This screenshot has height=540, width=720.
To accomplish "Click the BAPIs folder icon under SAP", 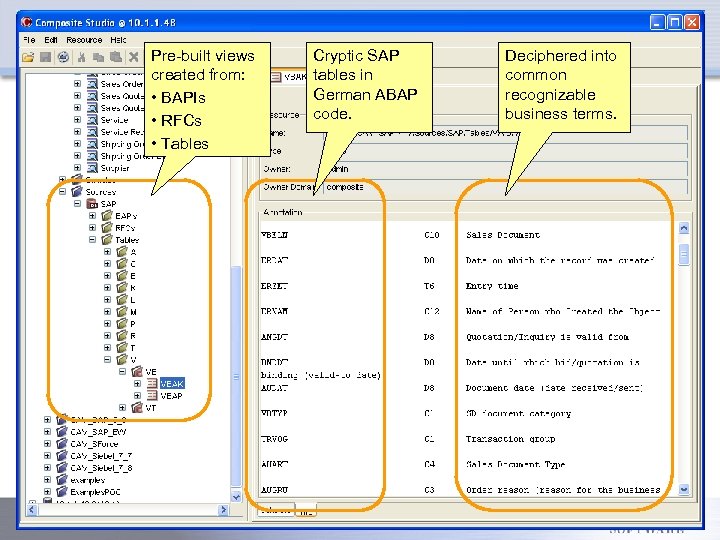I will (x=107, y=215).
